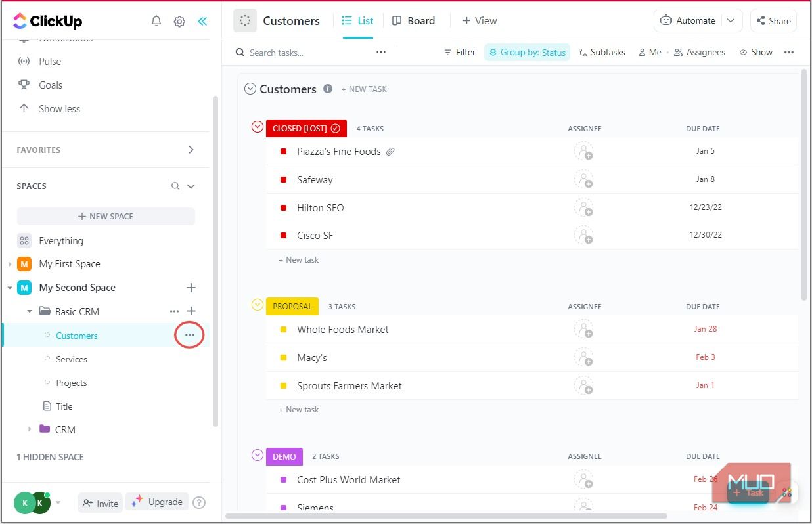The width and height of the screenshot is (812, 524).
Task: Open the Filter option
Action: coord(460,53)
